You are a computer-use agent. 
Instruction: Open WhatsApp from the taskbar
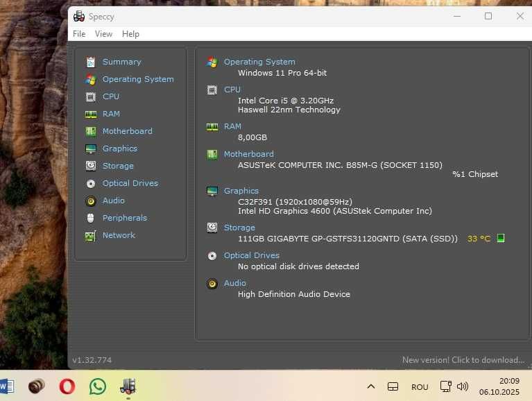(x=98, y=386)
